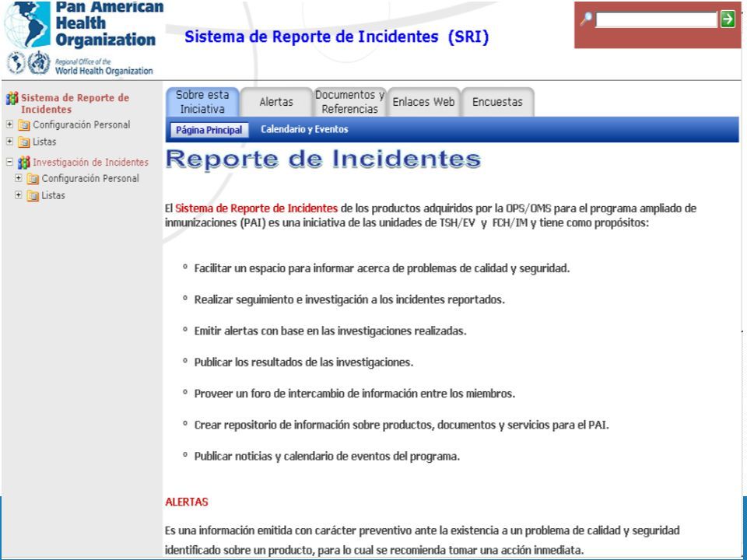
Task: Click the people icon beside Investigación de Incidentes
Action: click(24, 163)
